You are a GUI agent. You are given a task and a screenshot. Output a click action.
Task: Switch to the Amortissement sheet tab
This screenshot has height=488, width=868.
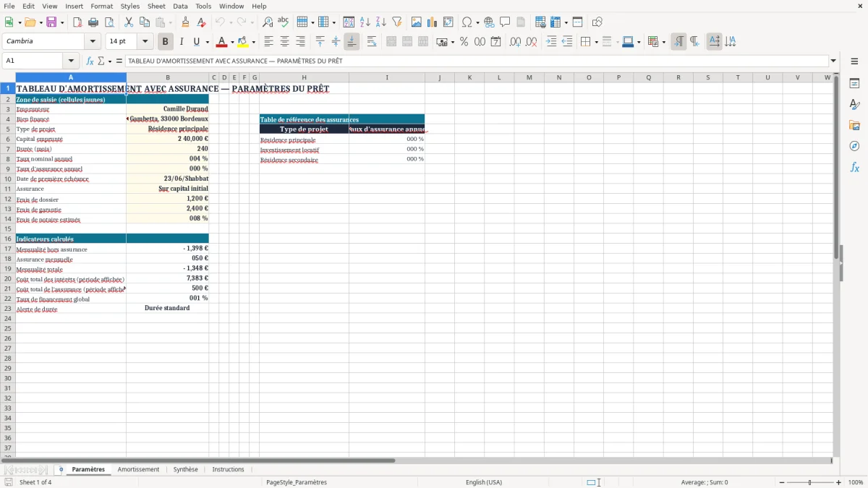pyautogui.click(x=138, y=469)
